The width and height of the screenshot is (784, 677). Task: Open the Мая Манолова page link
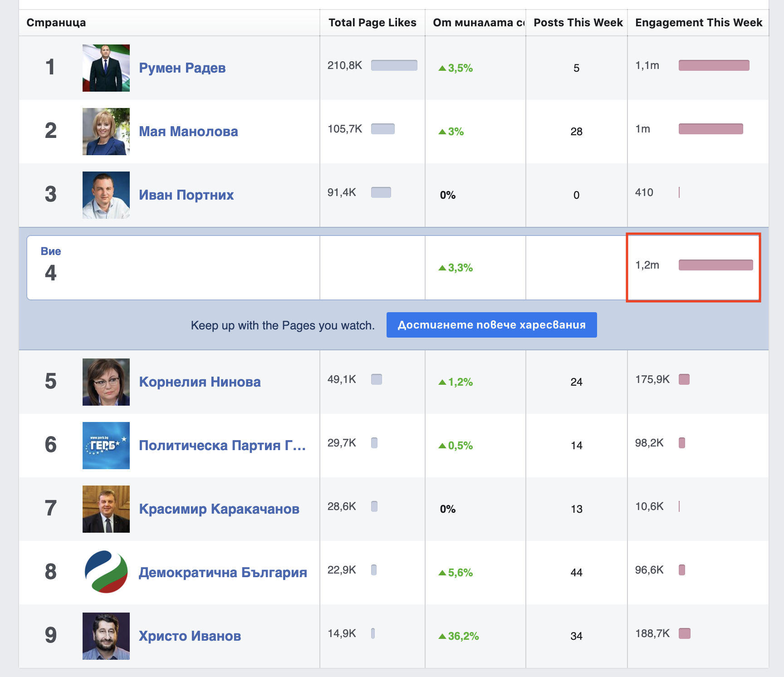188,132
